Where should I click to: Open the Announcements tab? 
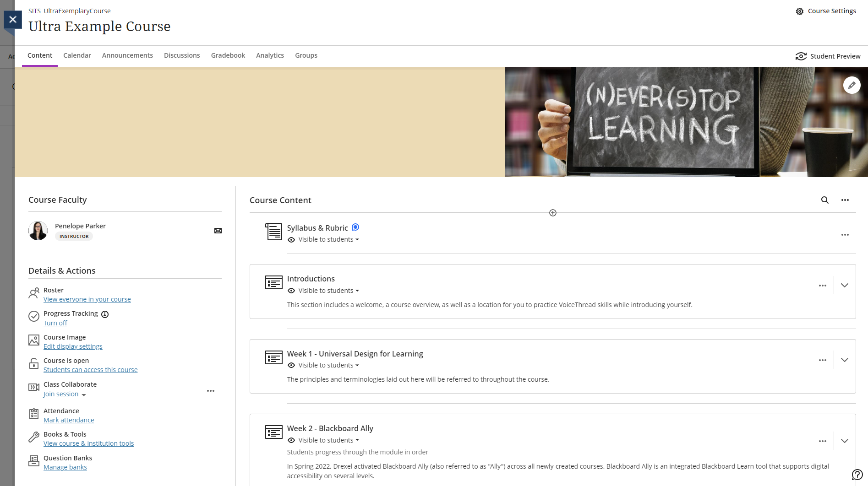click(127, 55)
